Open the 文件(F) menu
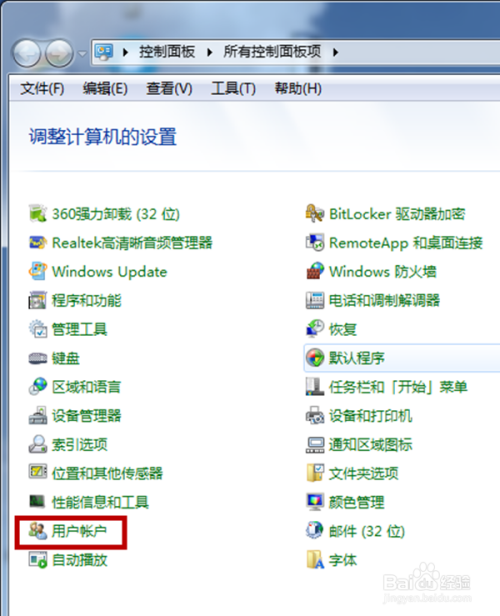Image resolution: width=500 pixels, height=616 pixels. point(42,88)
